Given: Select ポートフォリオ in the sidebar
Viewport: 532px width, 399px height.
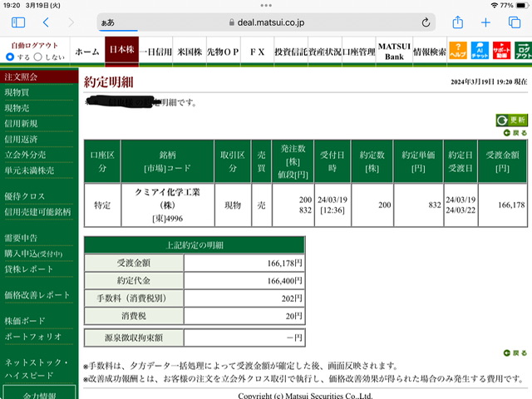Looking at the screenshot, I should click(33, 336).
